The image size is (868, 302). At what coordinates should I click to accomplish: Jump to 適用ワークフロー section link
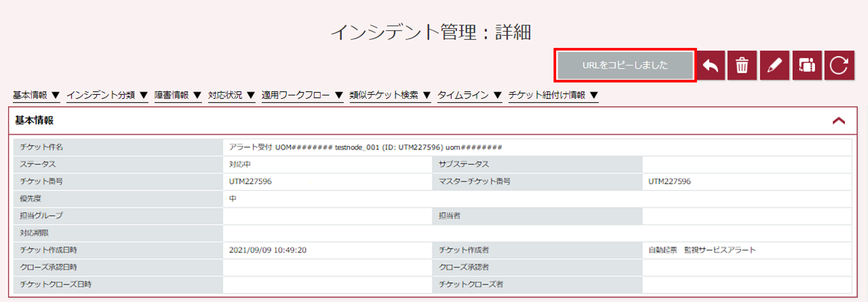point(302,95)
